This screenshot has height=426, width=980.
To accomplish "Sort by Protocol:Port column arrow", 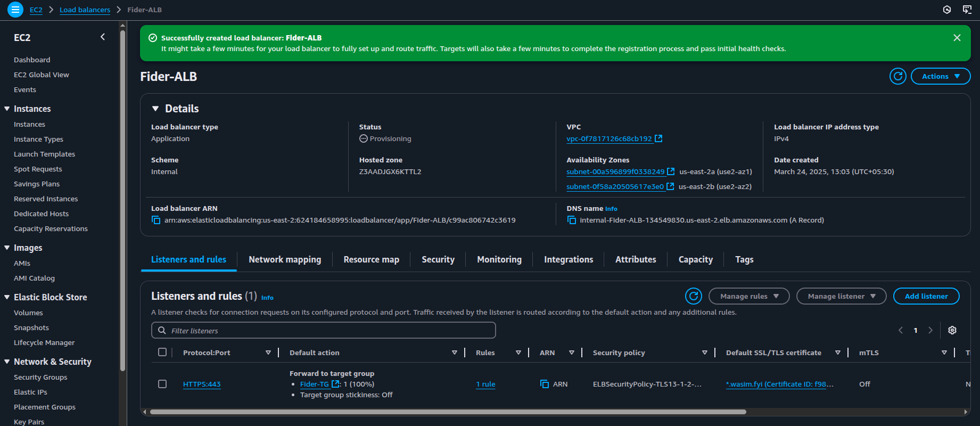I will (x=268, y=353).
